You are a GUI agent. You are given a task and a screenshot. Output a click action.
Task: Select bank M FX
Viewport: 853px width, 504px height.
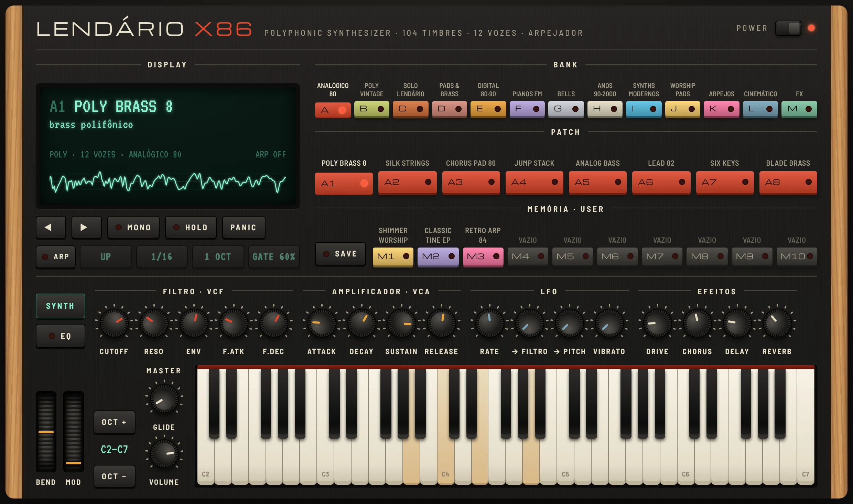(x=799, y=109)
